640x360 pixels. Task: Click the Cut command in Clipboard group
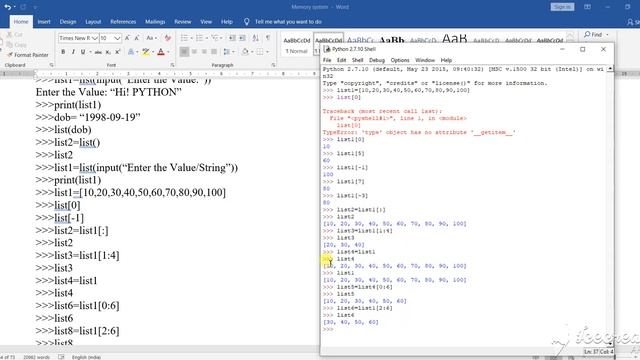[x=15, y=35]
